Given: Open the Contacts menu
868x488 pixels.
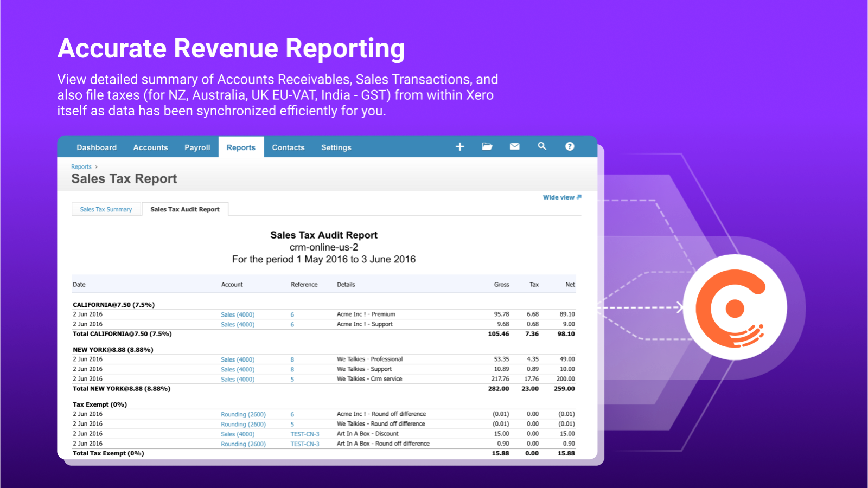Looking at the screenshot, I should point(288,147).
